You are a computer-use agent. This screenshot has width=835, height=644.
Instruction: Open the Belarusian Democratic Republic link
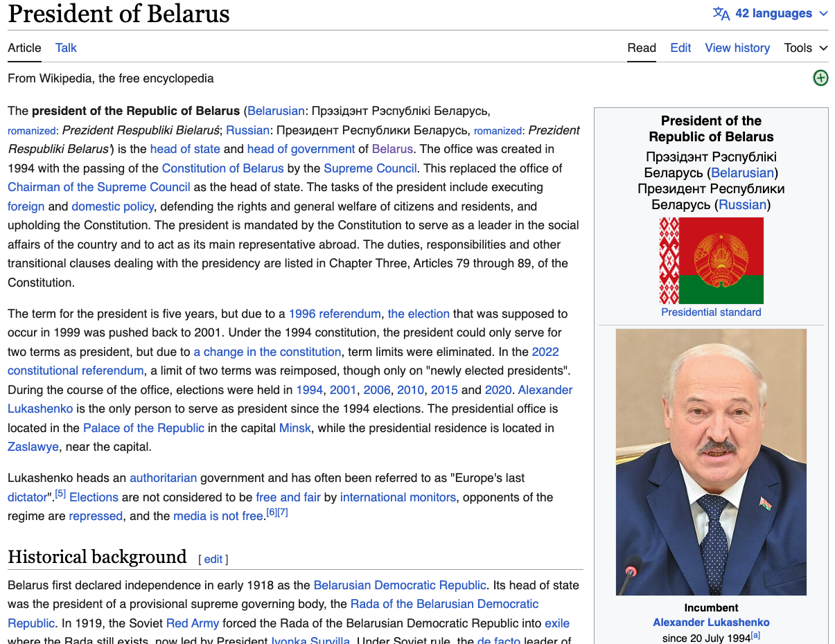point(400,585)
